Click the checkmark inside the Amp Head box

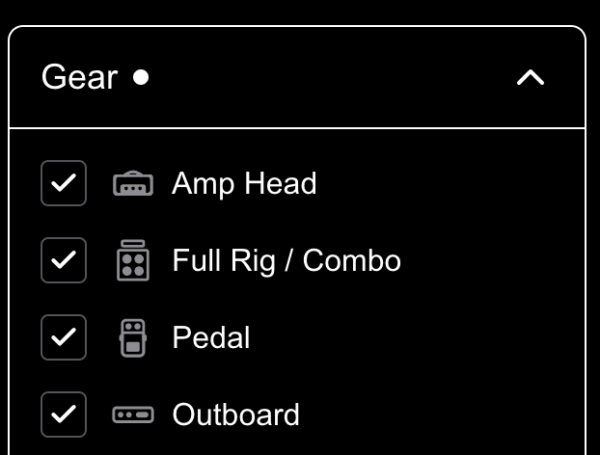pyautogui.click(x=64, y=183)
